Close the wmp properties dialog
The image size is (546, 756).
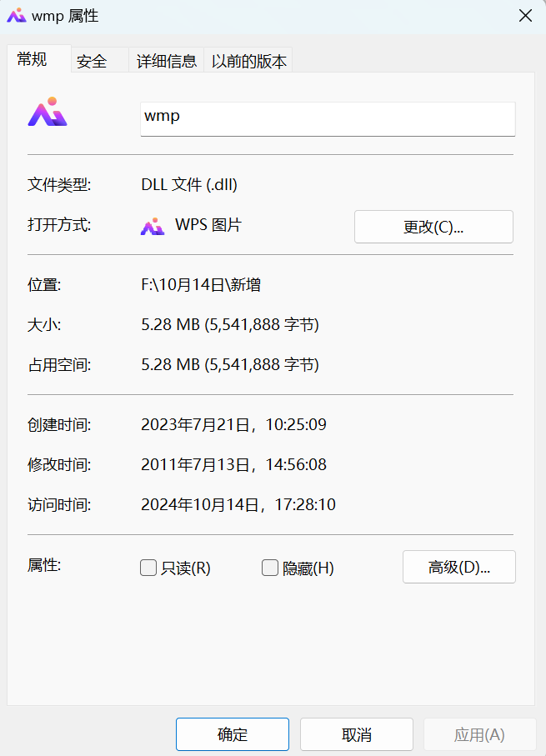525,15
